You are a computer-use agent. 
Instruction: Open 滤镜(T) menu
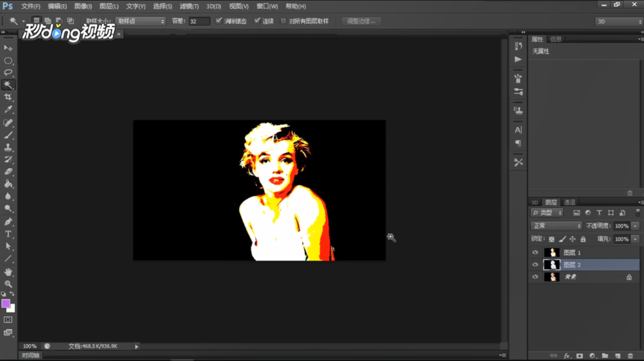[189, 6]
